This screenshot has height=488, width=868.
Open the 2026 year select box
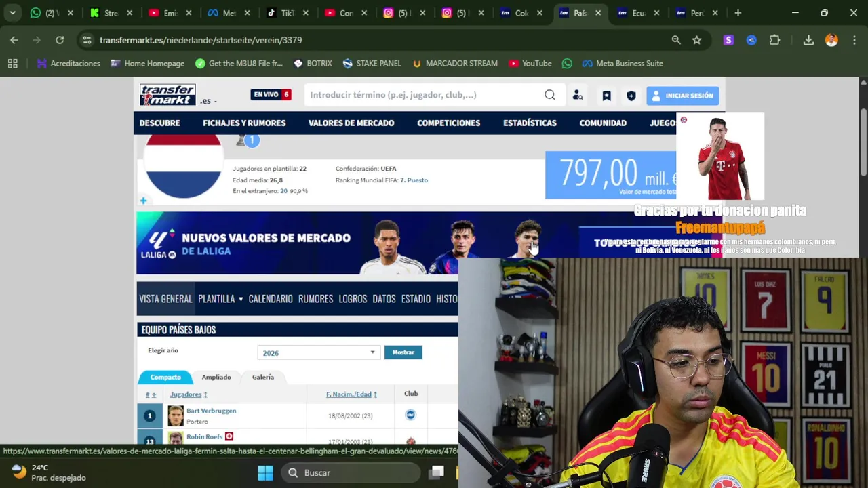[x=317, y=352]
